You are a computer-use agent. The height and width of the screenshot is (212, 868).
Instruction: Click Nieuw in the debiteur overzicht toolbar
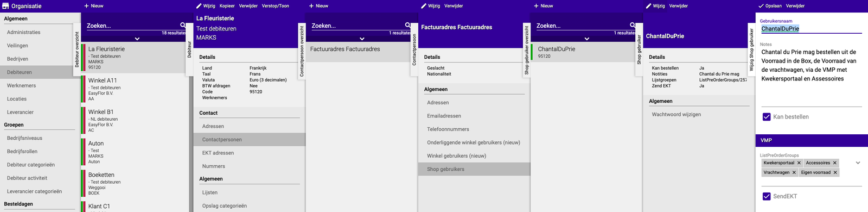94,6
